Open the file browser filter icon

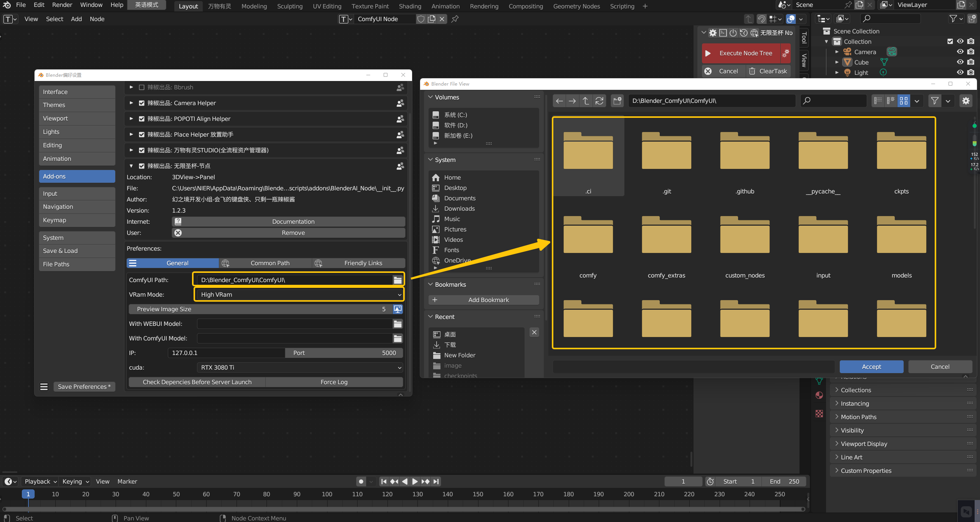[934, 101]
